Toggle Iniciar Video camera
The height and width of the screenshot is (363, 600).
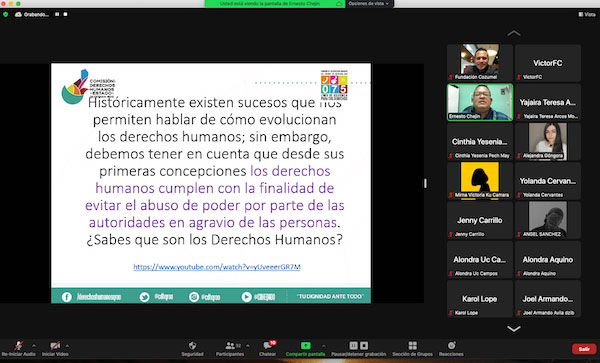click(x=55, y=346)
